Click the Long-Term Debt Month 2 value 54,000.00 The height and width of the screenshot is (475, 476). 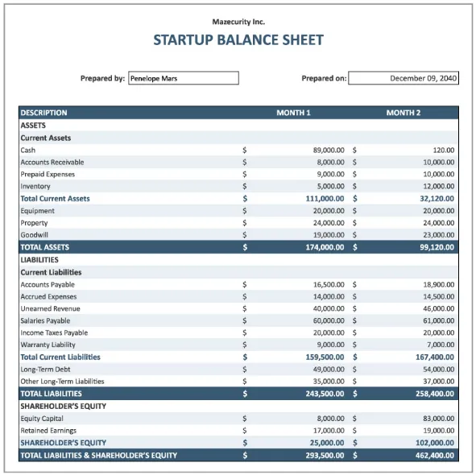(x=439, y=370)
